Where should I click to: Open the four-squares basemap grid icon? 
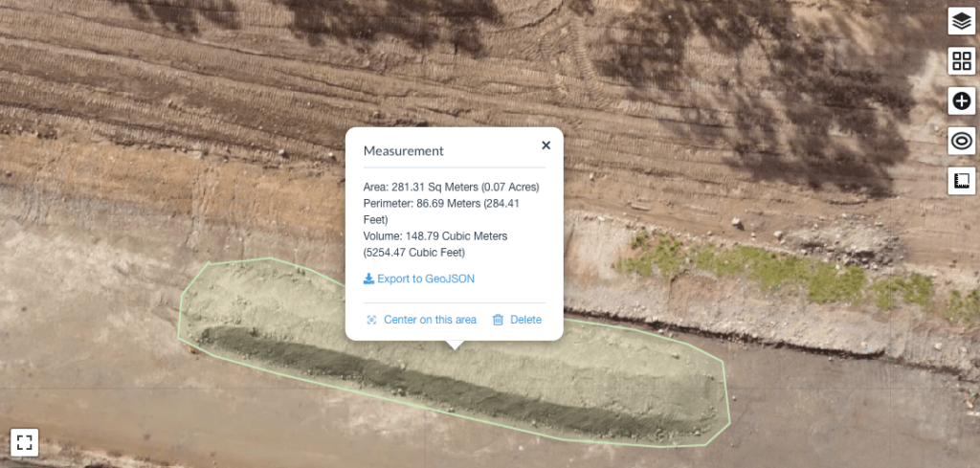coord(961,61)
